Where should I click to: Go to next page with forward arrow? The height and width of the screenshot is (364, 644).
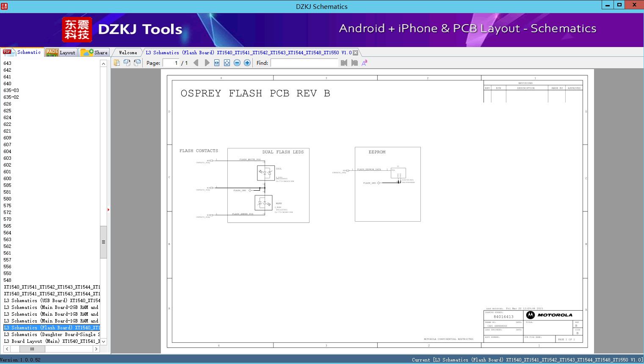pos(206,62)
